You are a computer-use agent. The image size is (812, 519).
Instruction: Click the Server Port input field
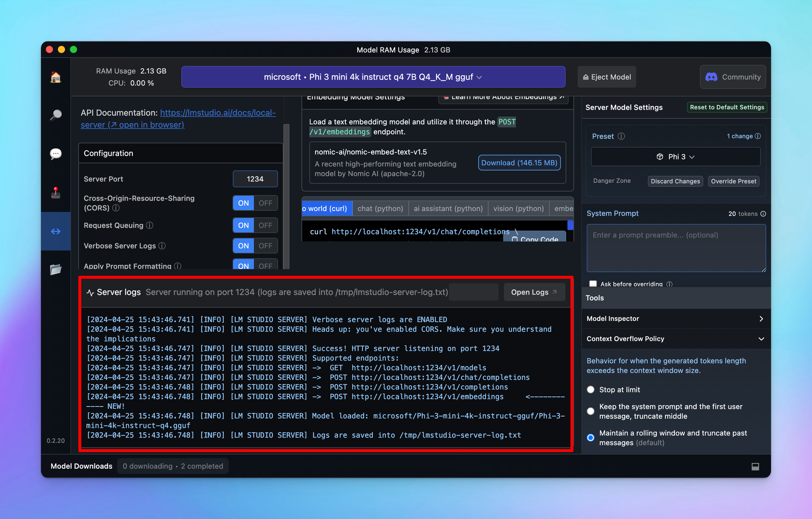255,179
